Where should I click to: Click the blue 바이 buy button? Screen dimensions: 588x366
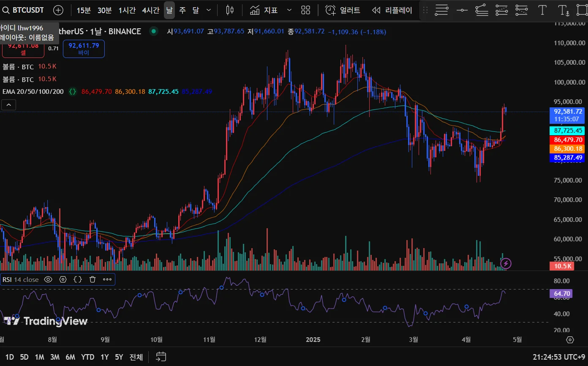(x=84, y=49)
